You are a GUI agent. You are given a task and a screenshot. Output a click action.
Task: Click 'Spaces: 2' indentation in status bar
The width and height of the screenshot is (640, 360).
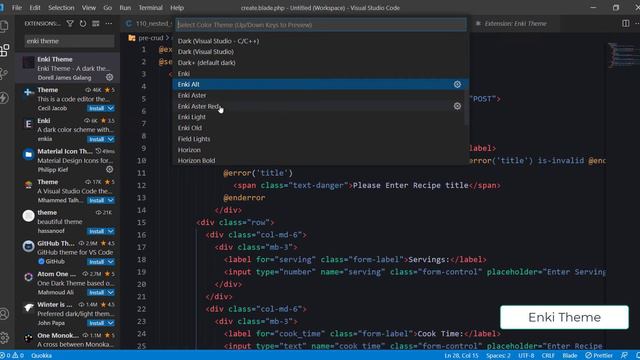tap(498, 356)
